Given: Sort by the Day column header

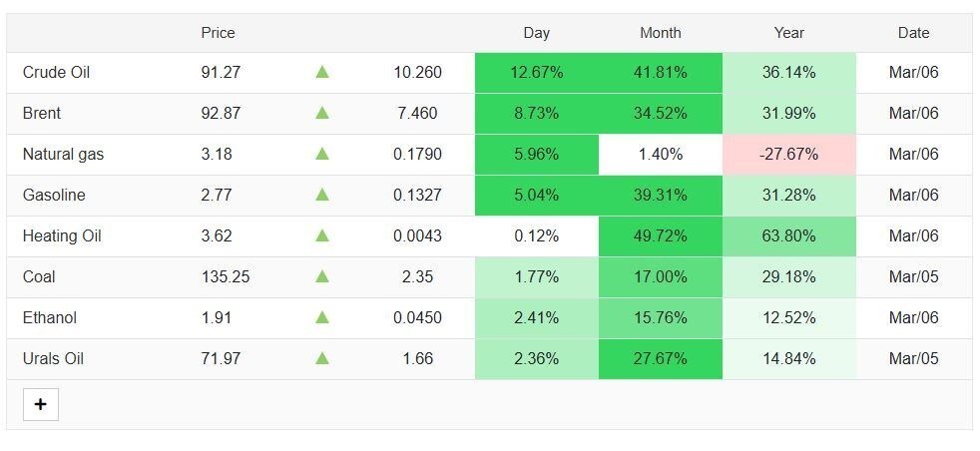Looking at the screenshot, I should tap(536, 33).
